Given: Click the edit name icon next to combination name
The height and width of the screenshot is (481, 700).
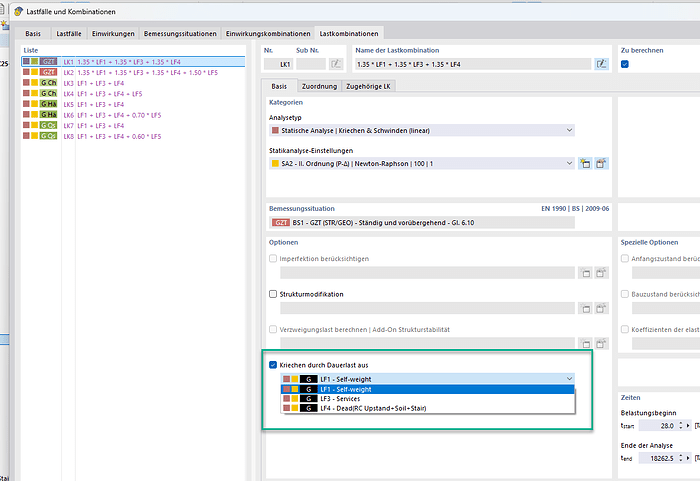Looking at the screenshot, I should 601,64.
